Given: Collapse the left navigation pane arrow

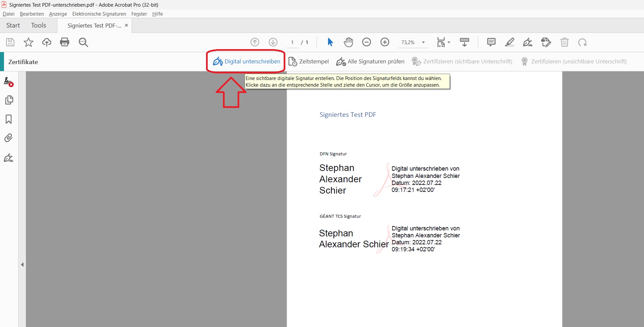Looking at the screenshot, I should pyautogui.click(x=22, y=265).
